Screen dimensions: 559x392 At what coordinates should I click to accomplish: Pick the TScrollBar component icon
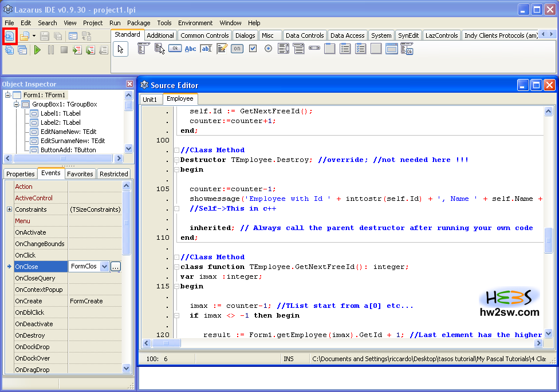tap(314, 47)
